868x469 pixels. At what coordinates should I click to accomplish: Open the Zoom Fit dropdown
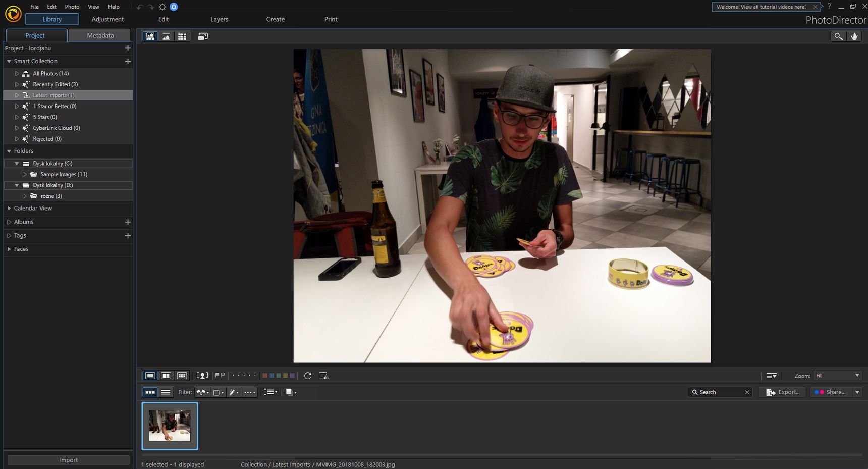point(837,376)
